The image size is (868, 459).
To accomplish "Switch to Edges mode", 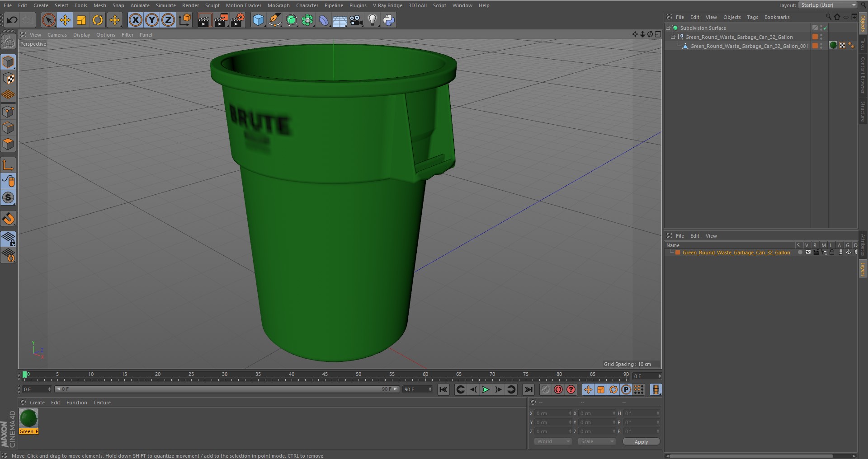I will pyautogui.click(x=8, y=128).
